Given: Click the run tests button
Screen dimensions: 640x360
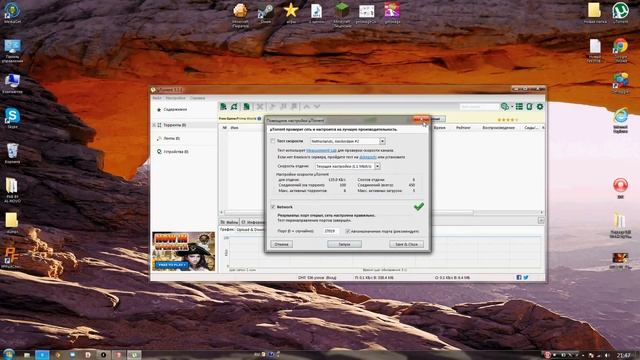Looking at the screenshot, I should (x=344, y=244).
